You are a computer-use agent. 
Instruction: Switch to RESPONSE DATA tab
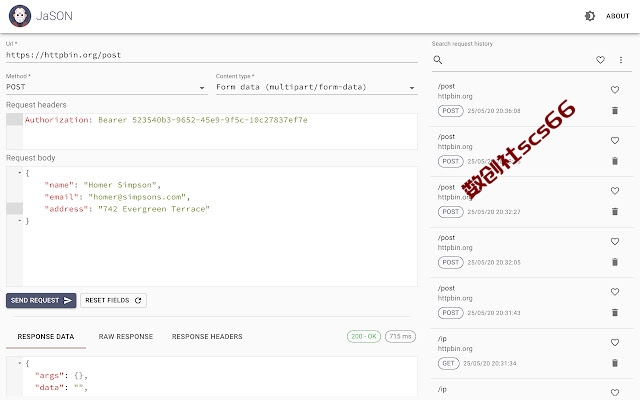(x=46, y=337)
